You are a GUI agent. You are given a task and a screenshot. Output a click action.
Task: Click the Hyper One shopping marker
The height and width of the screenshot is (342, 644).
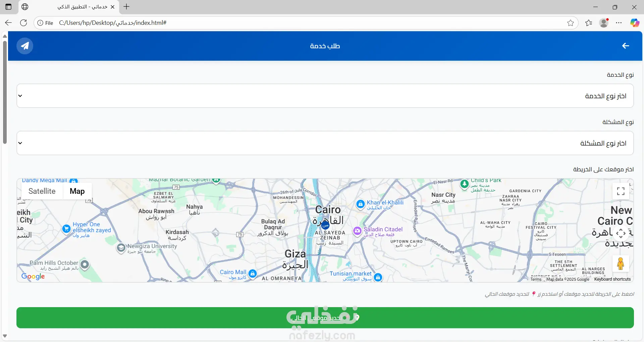pyautogui.click(x=66, y=229)
